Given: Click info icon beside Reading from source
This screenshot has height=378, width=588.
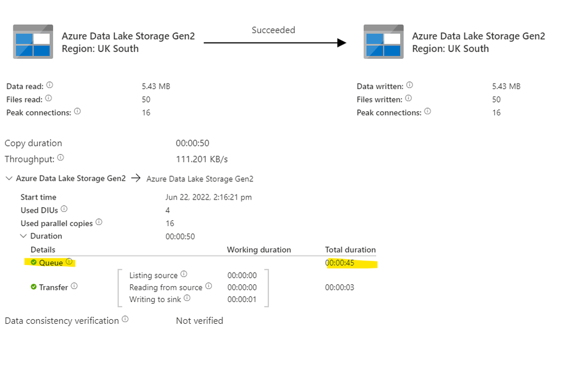Looking at the screenshot, I should click(x=208, y=286).
